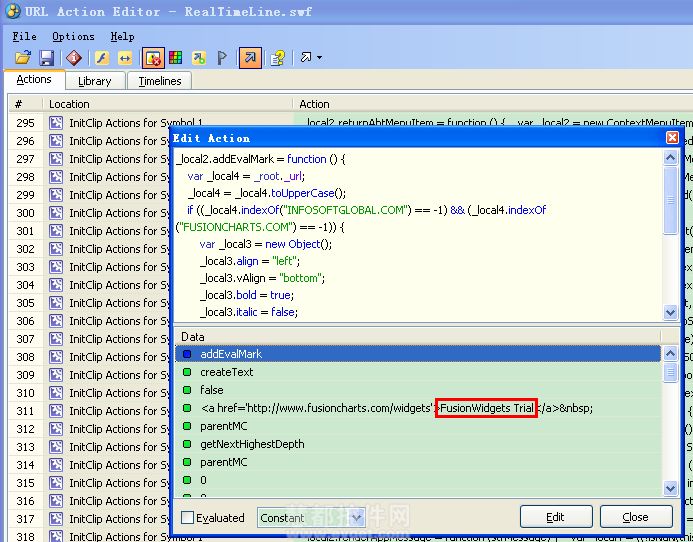Image resolution: width=693 pixels, height=542 pixels.
Task: Click the script icon on row 308
Action: click(56, 357)
